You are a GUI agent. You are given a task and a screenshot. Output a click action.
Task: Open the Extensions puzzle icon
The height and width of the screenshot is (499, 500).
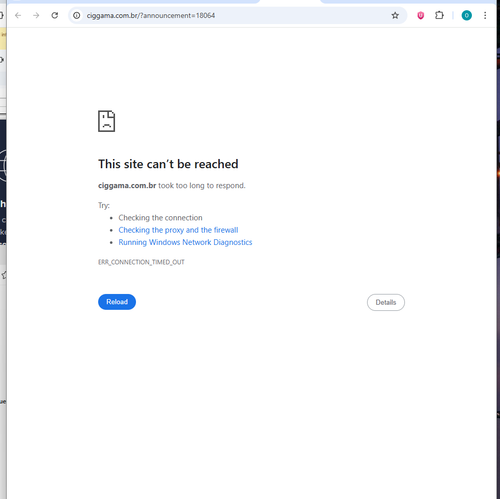coord(439,15)
